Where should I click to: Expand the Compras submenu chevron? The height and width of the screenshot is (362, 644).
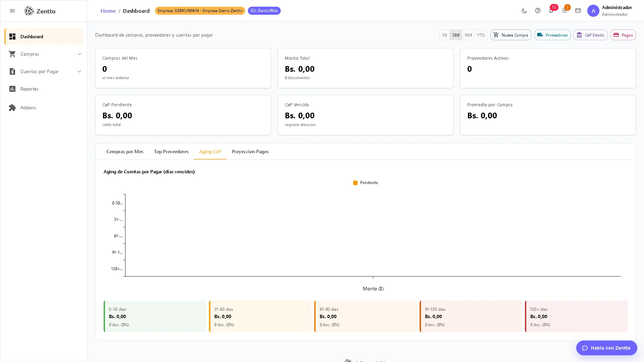tap(79, 54)
